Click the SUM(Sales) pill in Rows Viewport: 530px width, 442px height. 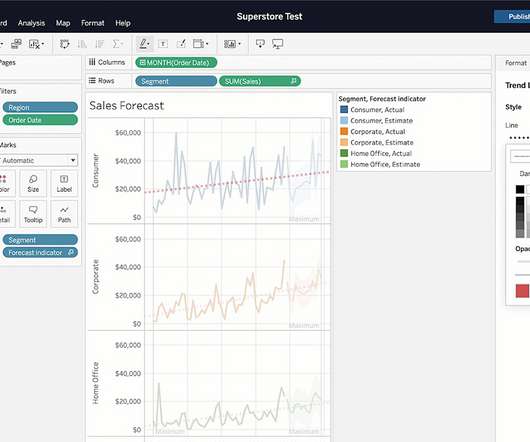point(260,81)
